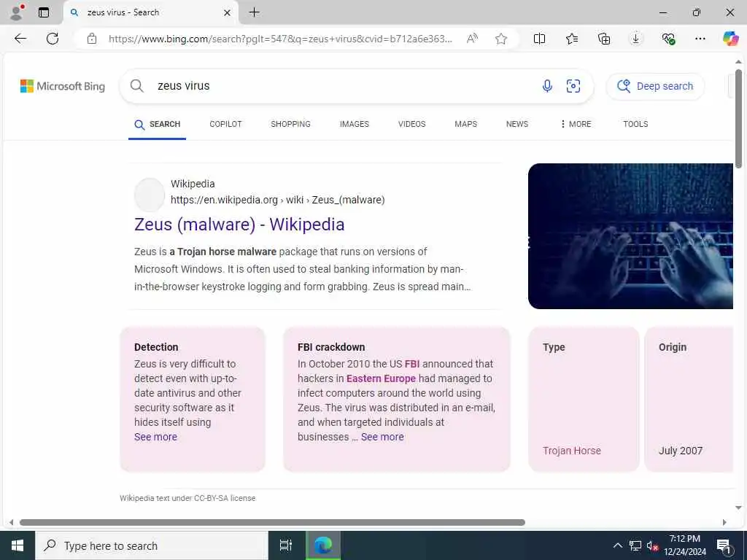Image resolution: width=747 pixels, height=560 pixels.
Task: Open Task View on taskbar
Action: (286, 545)
